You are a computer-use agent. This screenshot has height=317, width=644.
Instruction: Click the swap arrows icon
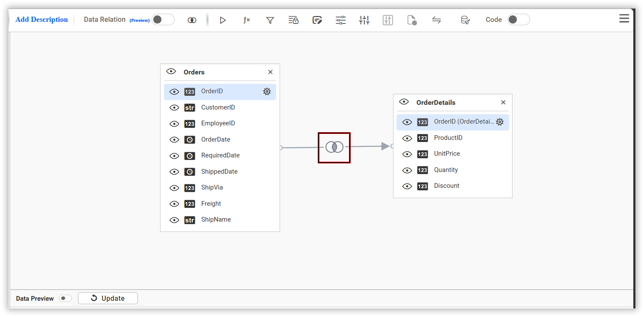(436, 20)
